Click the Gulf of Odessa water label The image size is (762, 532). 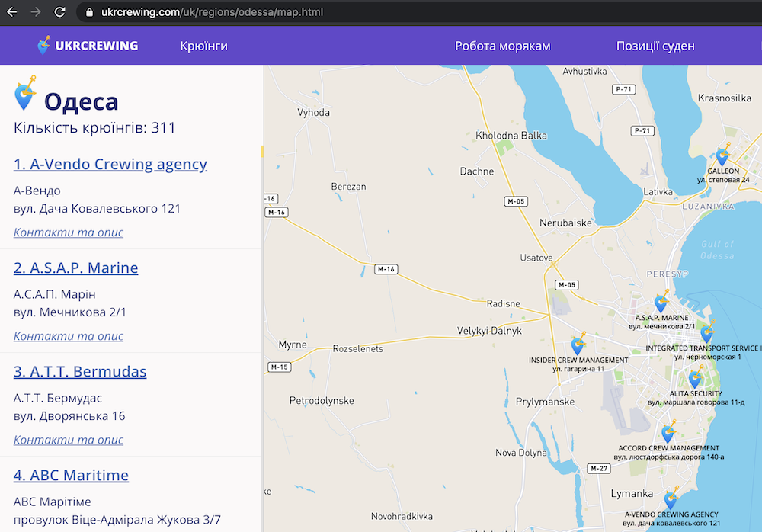717,250
